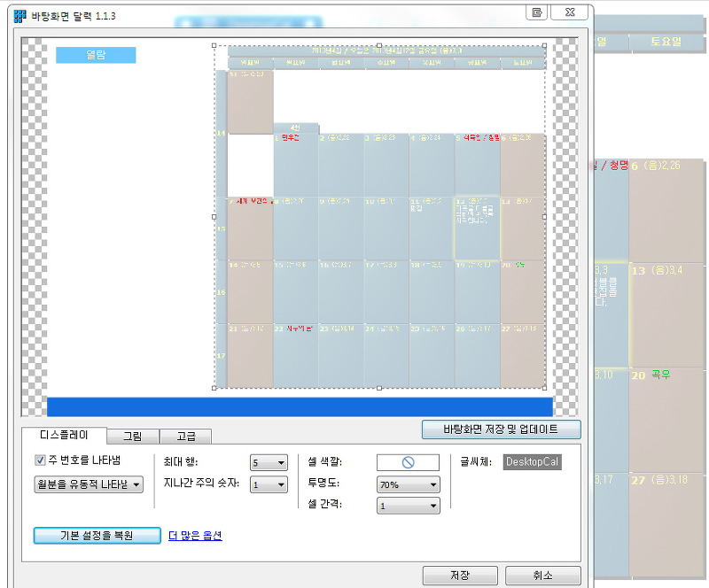
Task: Click the left-middle resize handle of preview
Action: 214,217
